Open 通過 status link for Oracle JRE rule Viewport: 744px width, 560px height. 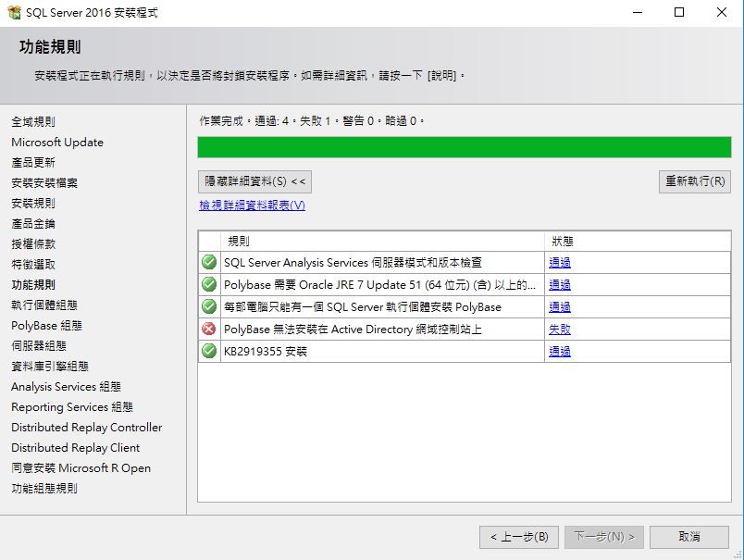[560, 285]
